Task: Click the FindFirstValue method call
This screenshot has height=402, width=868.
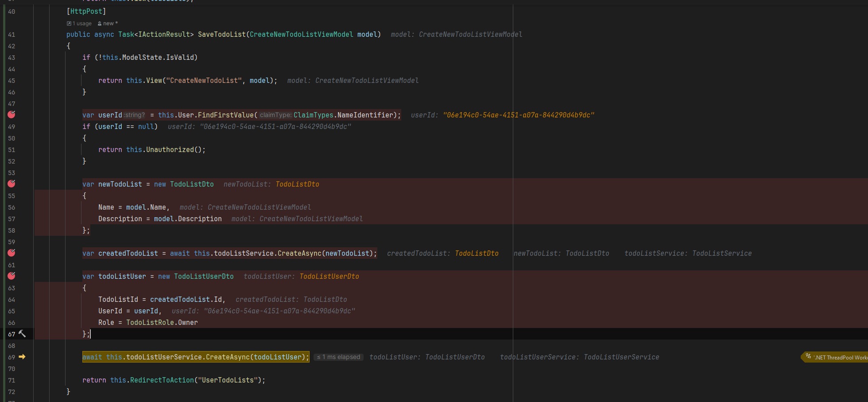Action: [x=226, y=115]
